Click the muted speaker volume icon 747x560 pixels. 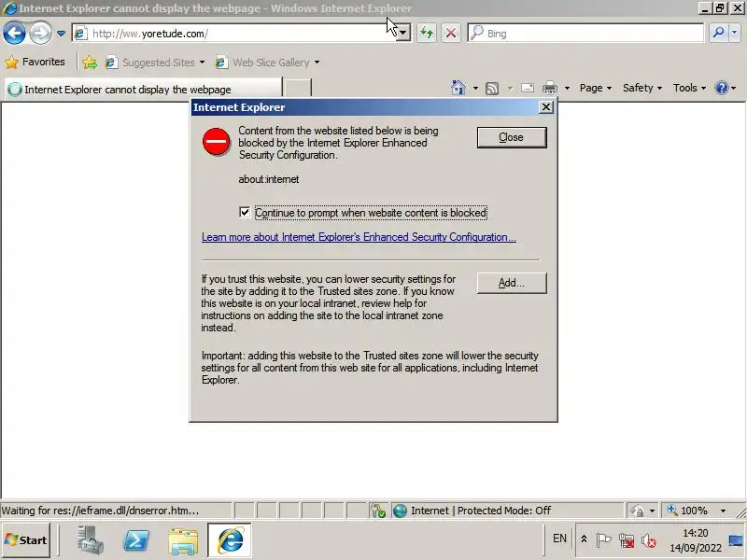coord(648,540)
